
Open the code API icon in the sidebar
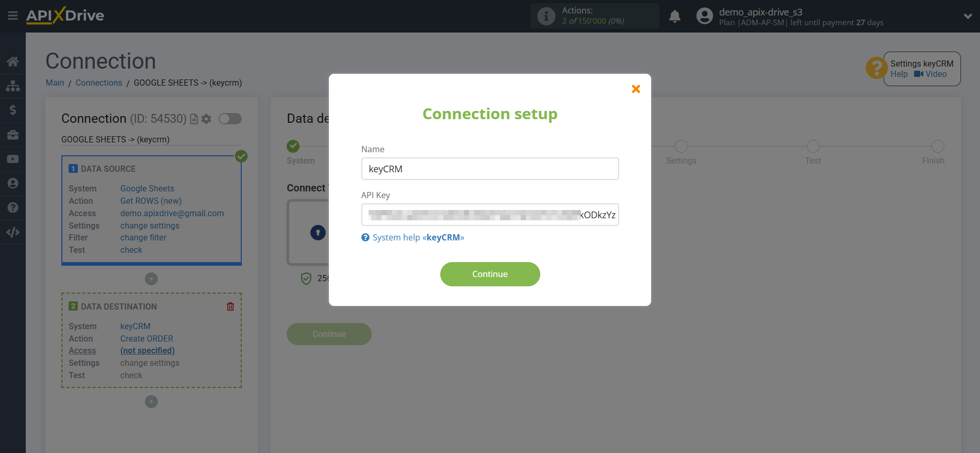point(13,232)
